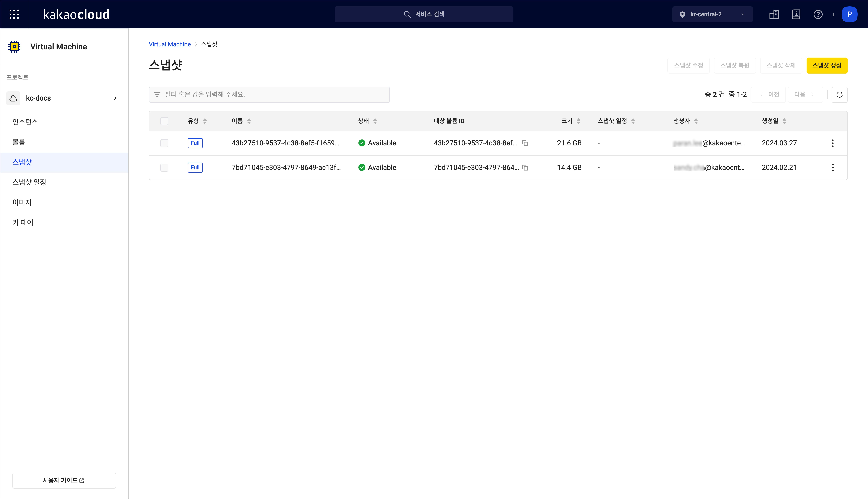Open 볼륨 in the sidebar
This screenshot has width=868, height=499.
pos(64,142)
